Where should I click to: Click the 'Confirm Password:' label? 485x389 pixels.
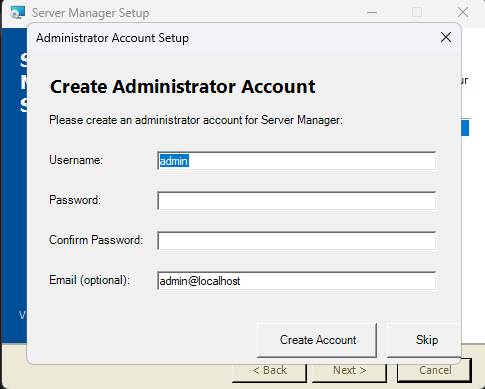coord(96,240)
